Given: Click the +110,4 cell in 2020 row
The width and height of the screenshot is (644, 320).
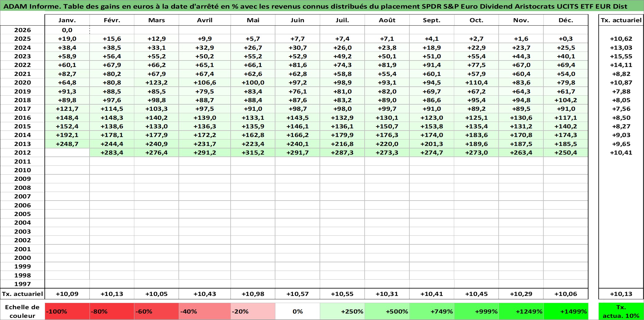Looking at the screenshot, I should (x=476, y=82).
